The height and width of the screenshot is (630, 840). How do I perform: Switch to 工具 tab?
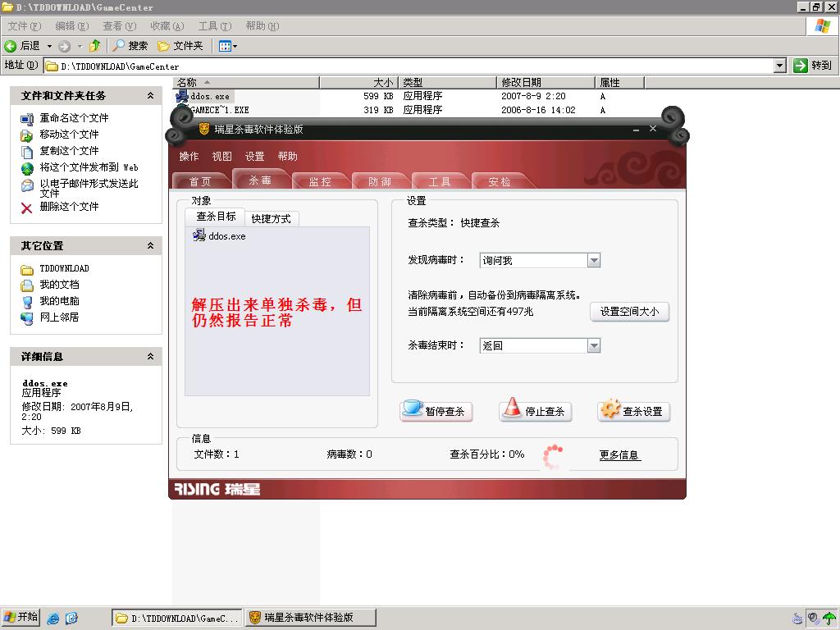[440, 181]
